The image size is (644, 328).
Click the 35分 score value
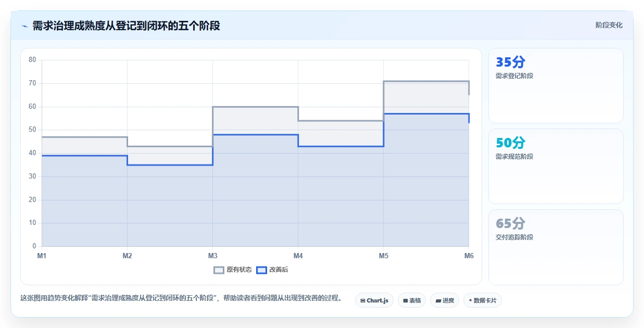coord(510,62)
